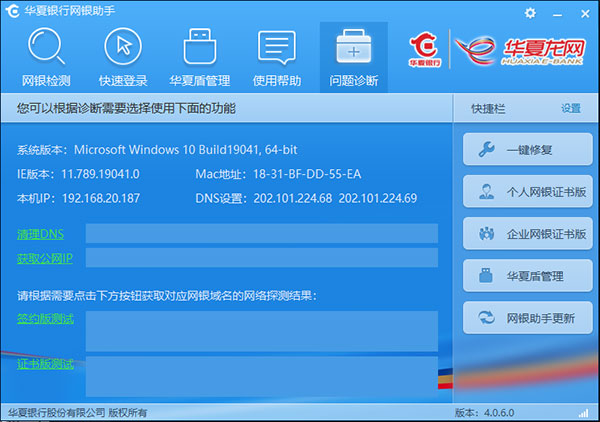Click DNS value 202.101.224.68
600x422 pixels.
293,198
